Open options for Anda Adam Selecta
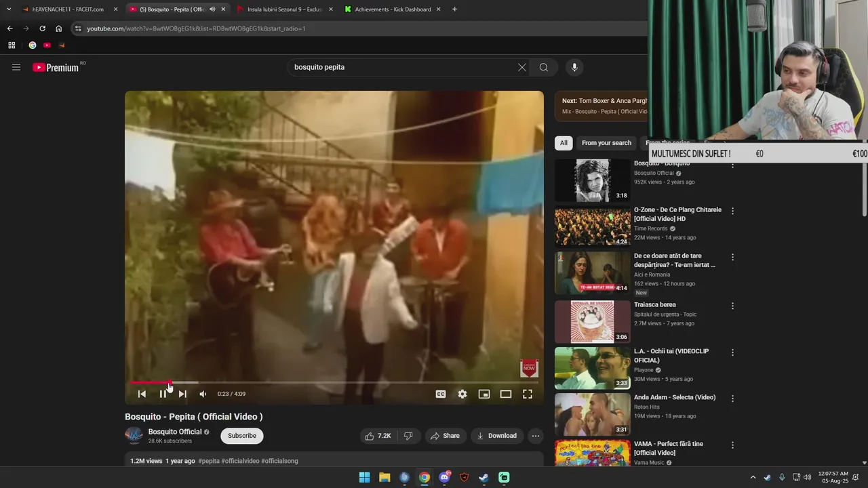868x488 pixels. 732,399
